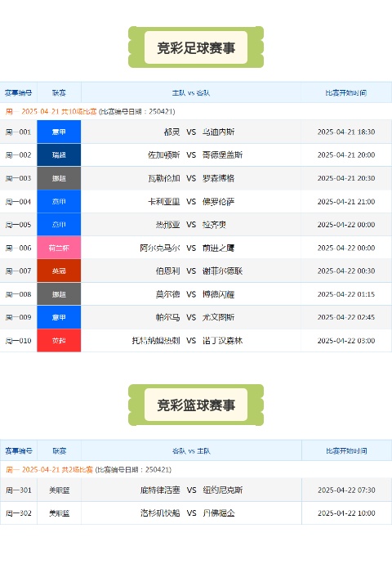Click the 意甲 badge in row 周一001
This screenshot has height=564, width=392.
tap(59, 132)
